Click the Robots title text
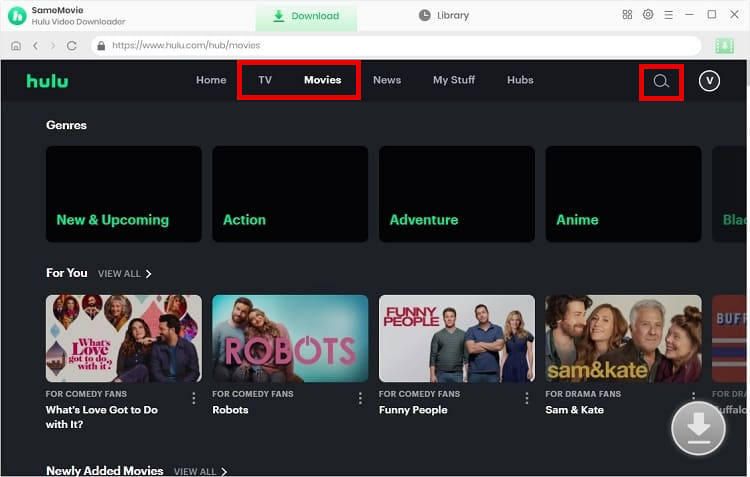The width and height of the screenshot is (750, 477). (230, 410)
